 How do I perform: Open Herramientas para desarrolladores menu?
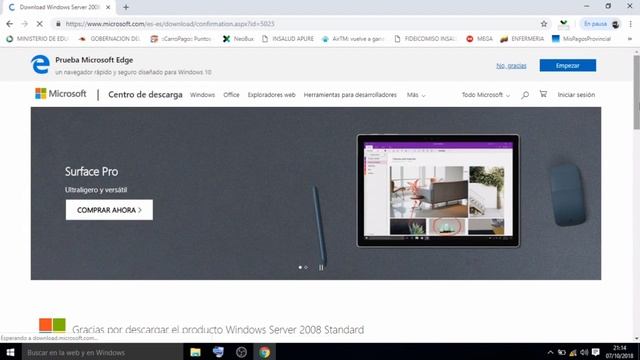point(350,95)
